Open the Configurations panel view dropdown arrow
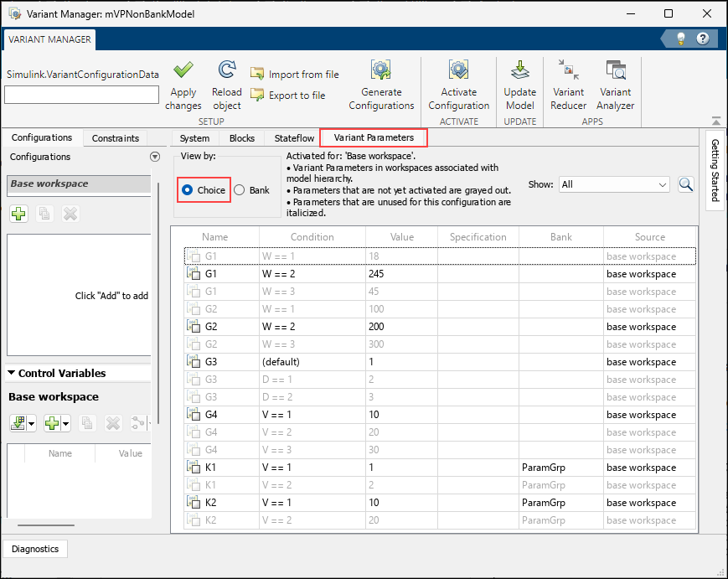The width and height of the screenshot is (728, 579). [154, 157]
